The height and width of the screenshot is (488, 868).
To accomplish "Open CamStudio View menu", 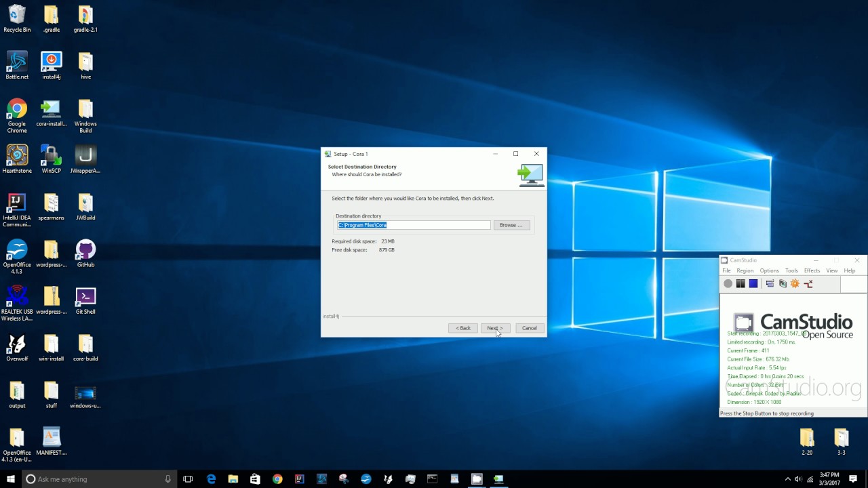I will point(831,270).
